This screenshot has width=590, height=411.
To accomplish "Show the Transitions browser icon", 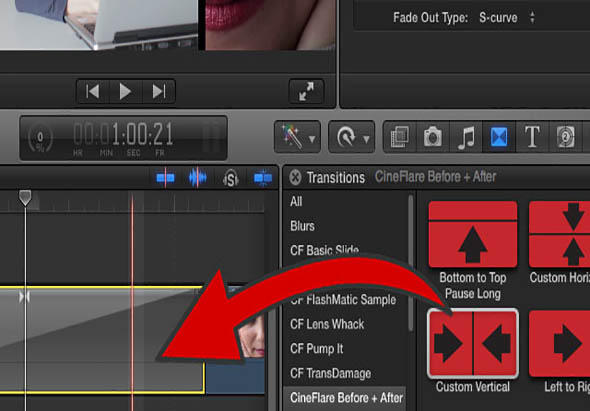I will coord(499,137).
